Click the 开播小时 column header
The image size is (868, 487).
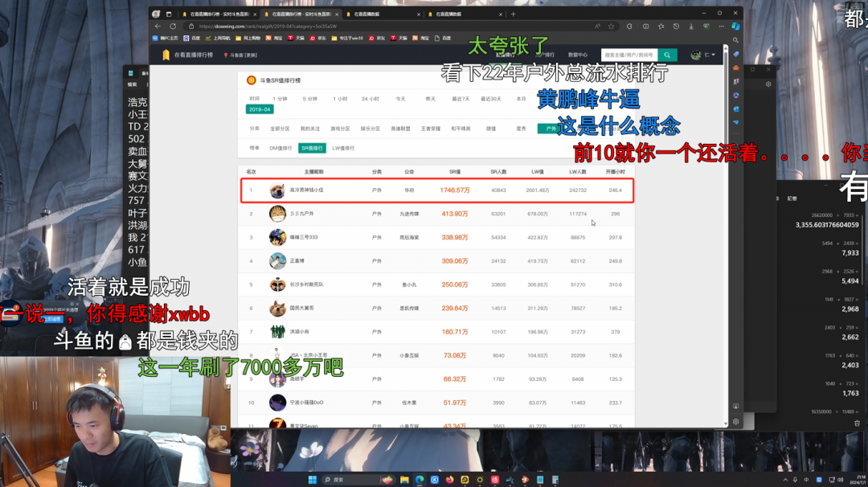(x=615, y=172)
